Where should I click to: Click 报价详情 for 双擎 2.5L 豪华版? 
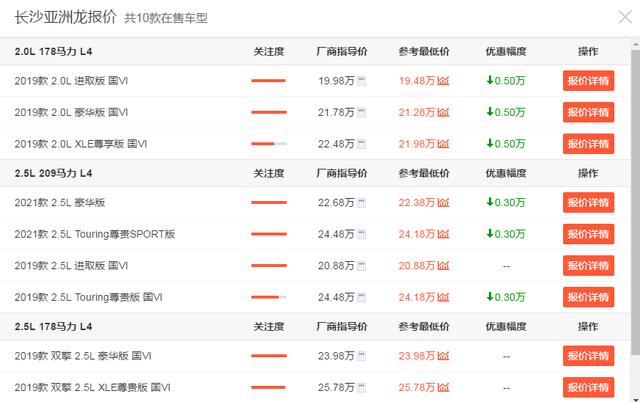click(588, 356)
